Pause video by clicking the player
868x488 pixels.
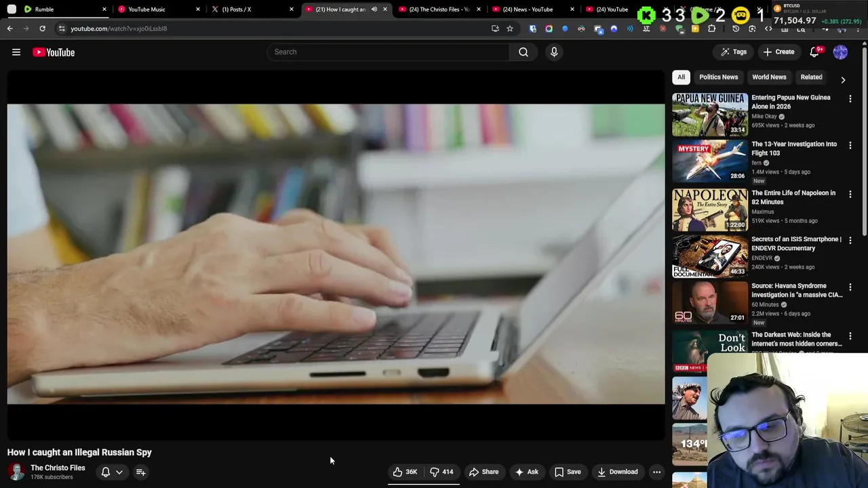coord(336,254)
